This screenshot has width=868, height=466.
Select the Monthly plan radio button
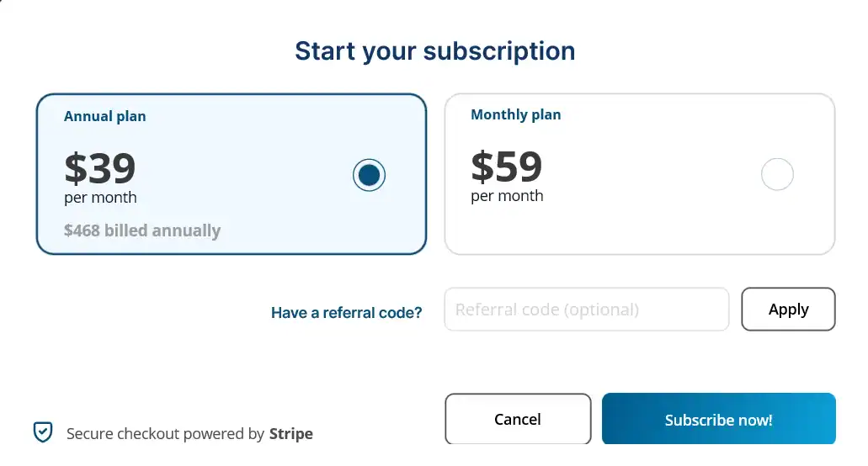pyautogui.click(x=777, y=175)
